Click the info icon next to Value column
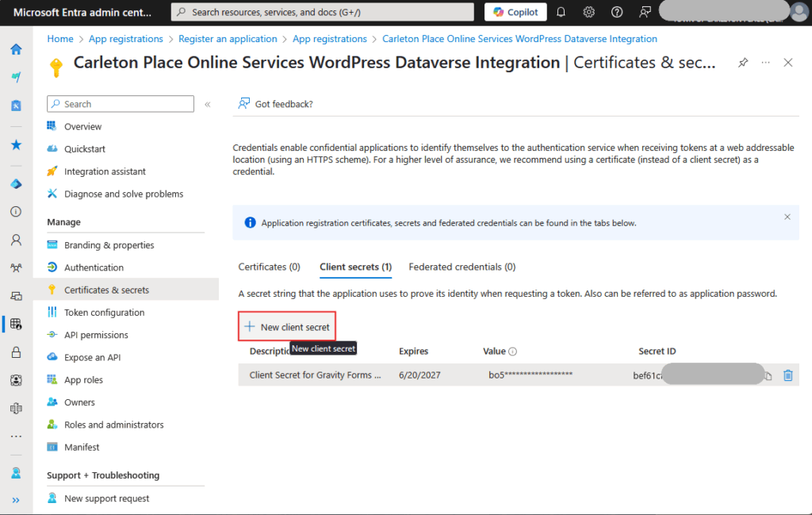Image resolution: width=812 pixels, height=515 pixels. pyautogui.click(x=511, y=350)
